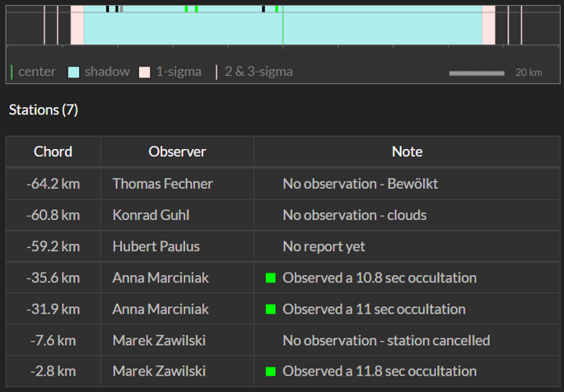Click the 20 km scale bar
Viewport: 564px width, 392px height.
[477, 73]
